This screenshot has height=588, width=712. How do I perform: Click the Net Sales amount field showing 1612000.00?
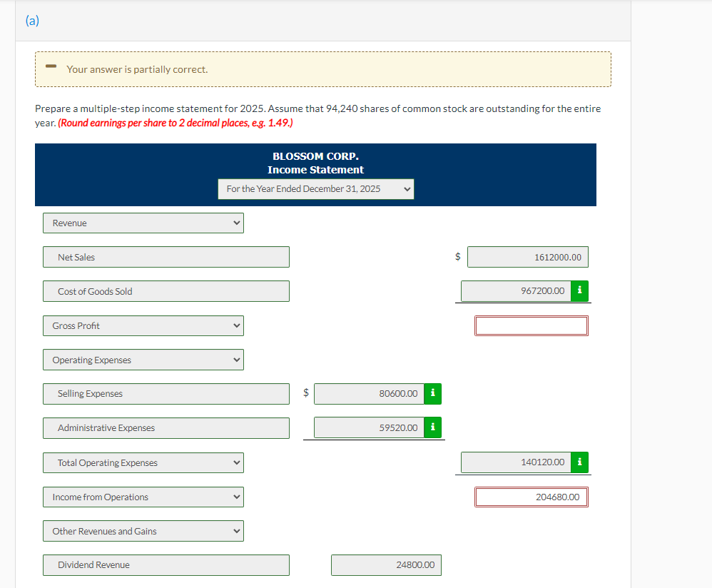click(x=528, y=257)
